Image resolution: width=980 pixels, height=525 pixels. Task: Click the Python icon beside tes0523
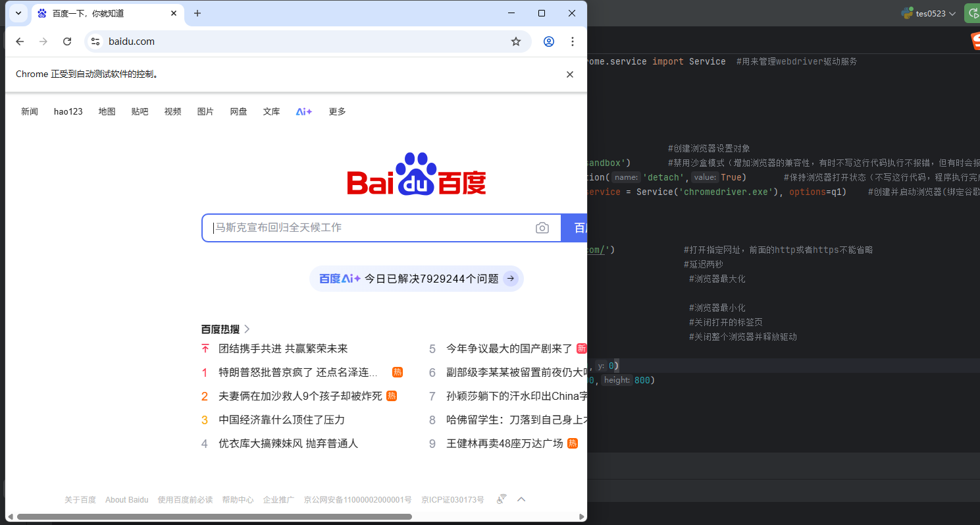pos(907,13)
